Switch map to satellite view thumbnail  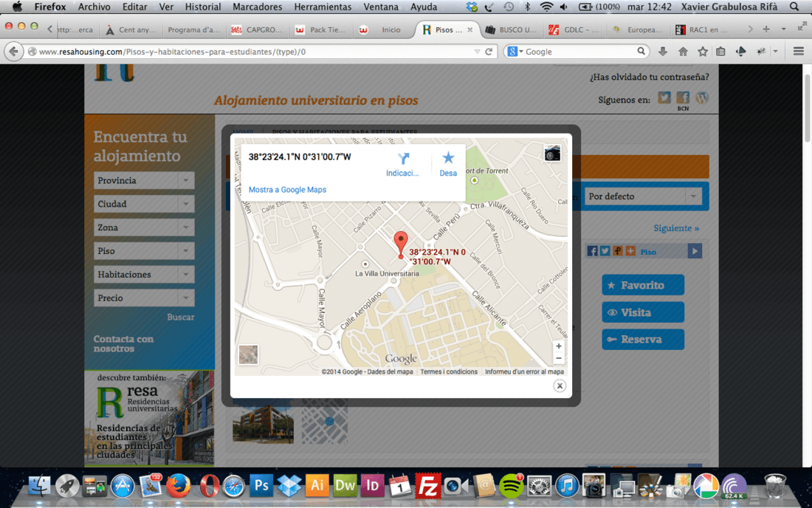click(x=249, y=354)
